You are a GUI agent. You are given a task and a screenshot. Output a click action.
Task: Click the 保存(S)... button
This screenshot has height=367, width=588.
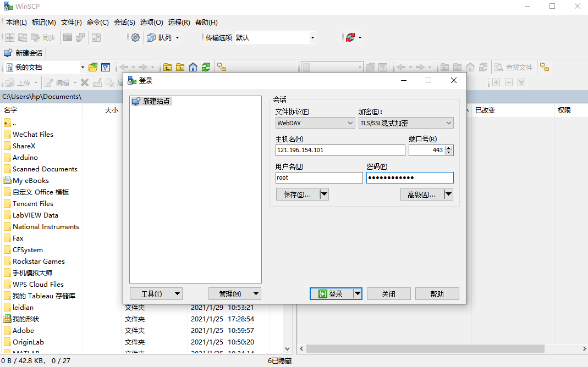point(298,194)
